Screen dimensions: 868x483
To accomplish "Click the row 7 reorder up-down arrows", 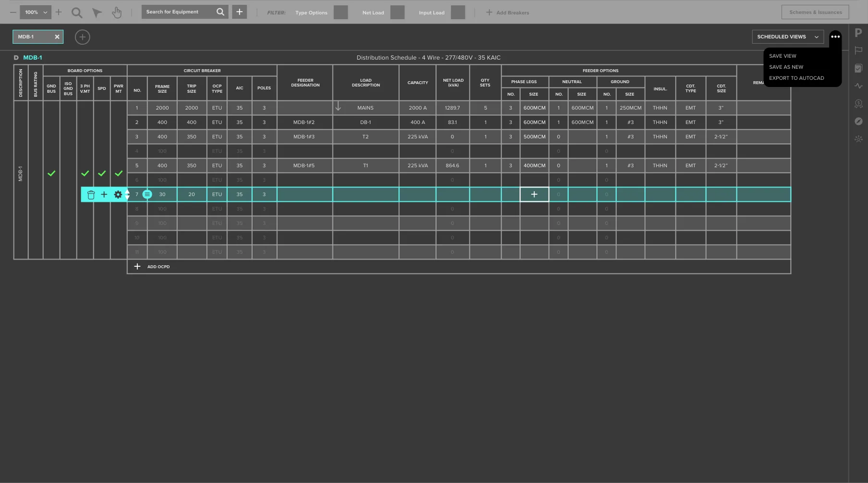I will [127, 195].
